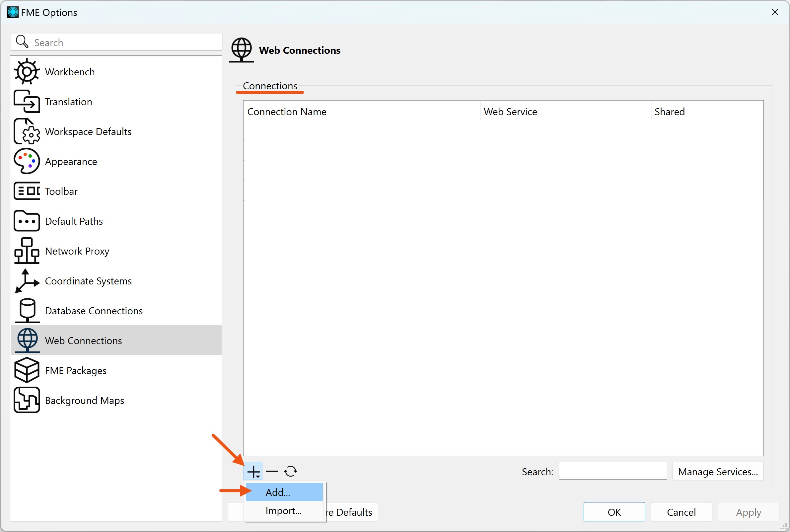Click the connections Search input field
The height and width of the screenshot is (532, 790).
click(x=612, y=472)
